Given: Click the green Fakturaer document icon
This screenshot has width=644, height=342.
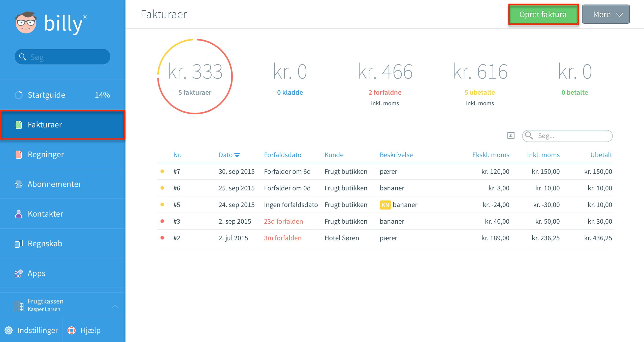Looking at the screenshot, I should point(19,125).
